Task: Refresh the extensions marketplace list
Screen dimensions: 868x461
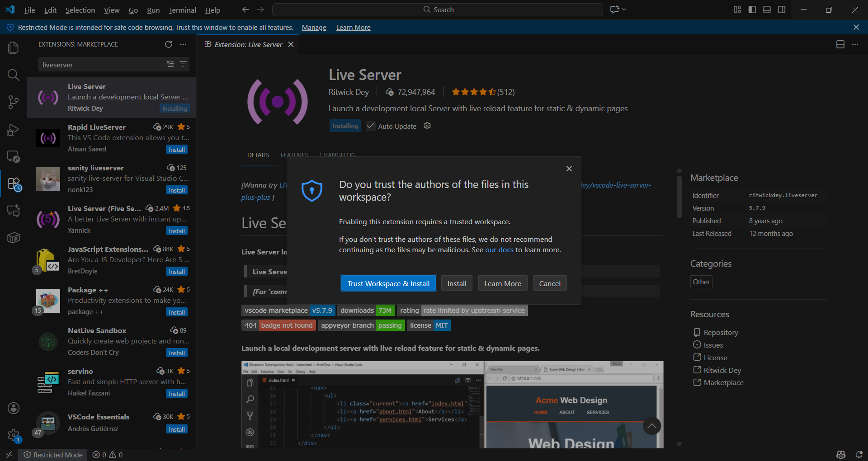Action: [x=169, y=44]
